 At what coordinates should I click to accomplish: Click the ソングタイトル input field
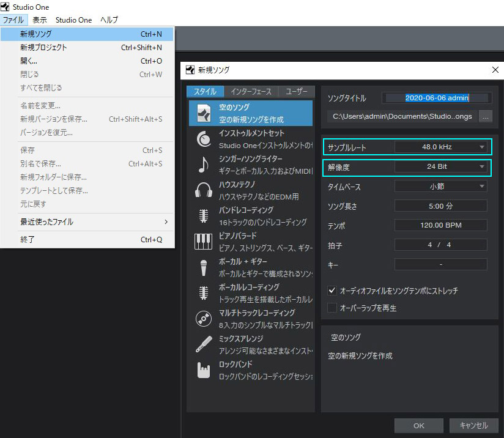point(437,98)
